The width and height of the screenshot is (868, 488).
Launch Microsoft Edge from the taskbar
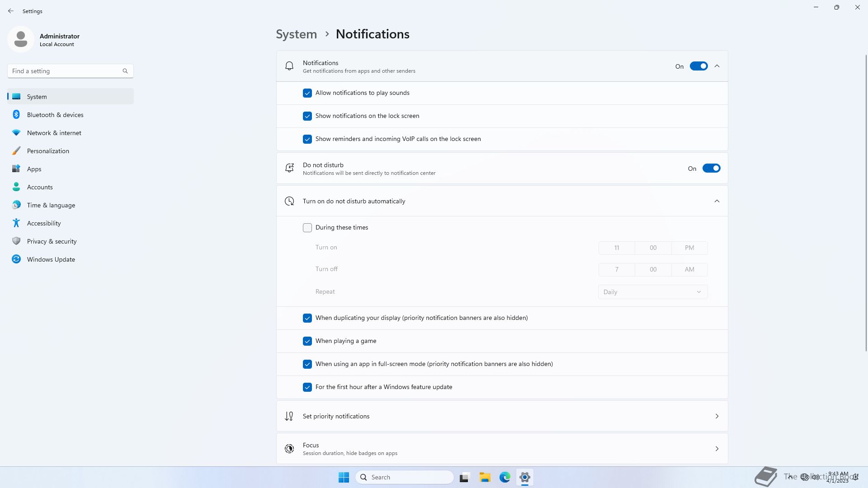[x=505, y=477]
